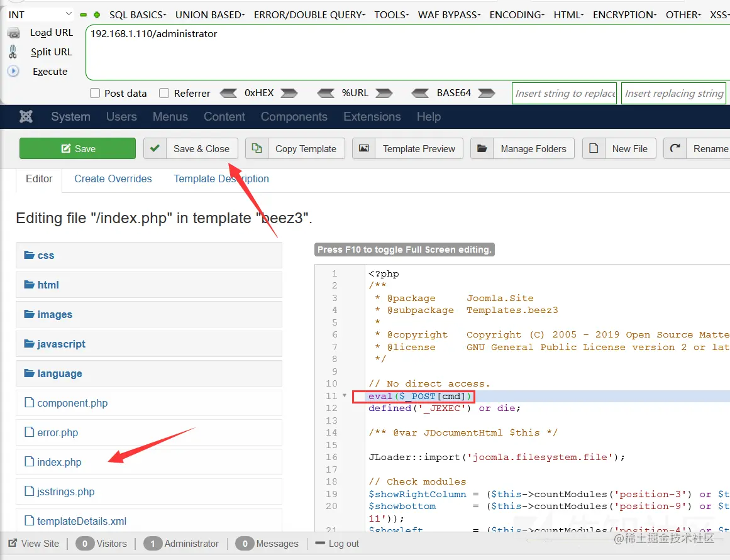The width and height of the screenshot is (730, 560).
Task: Open the Menus menu
Action: pyautogui.click(x=170, y=116)
